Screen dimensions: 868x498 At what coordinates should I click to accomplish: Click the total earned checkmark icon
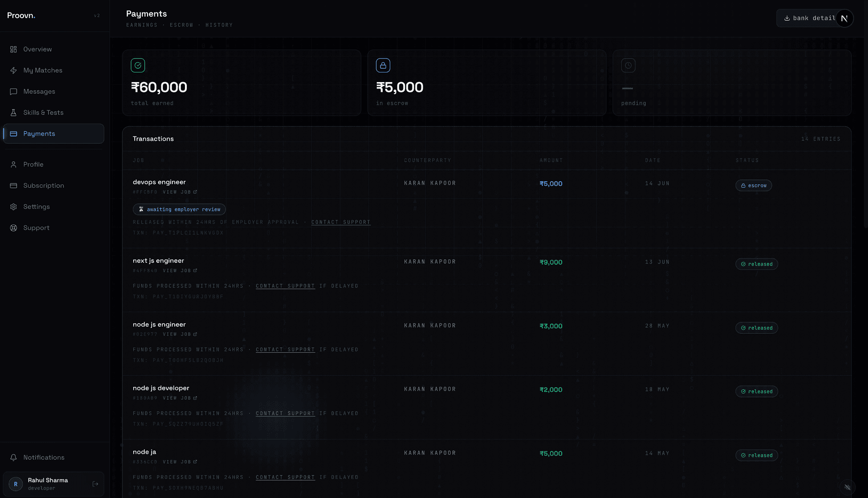pyautogui.click(x=138, y=65)
